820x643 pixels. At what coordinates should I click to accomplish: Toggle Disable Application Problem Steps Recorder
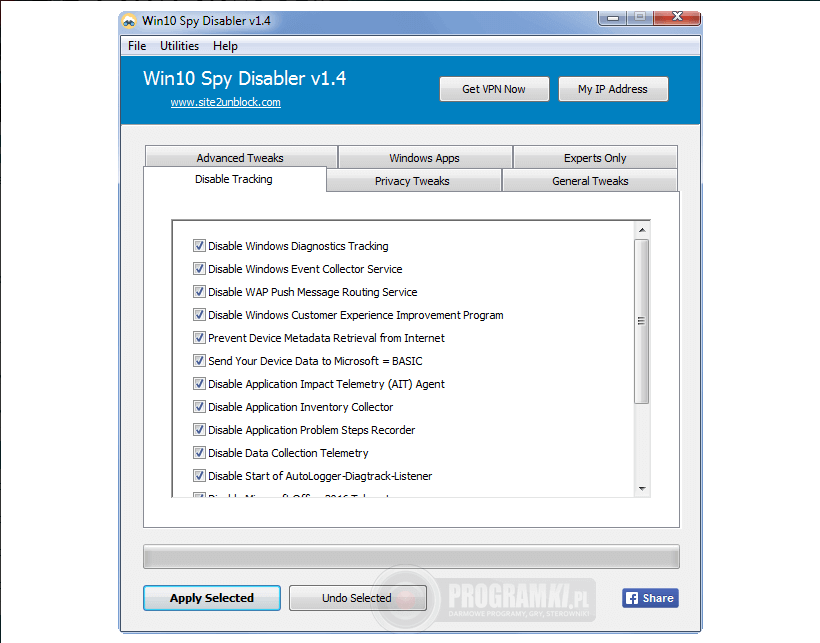[x=199, y=430]
